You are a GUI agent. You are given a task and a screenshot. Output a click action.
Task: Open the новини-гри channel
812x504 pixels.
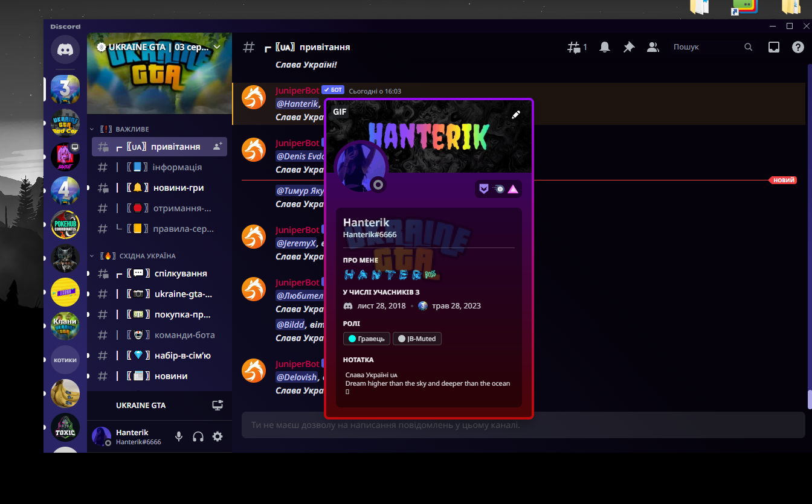coord(159,188)
